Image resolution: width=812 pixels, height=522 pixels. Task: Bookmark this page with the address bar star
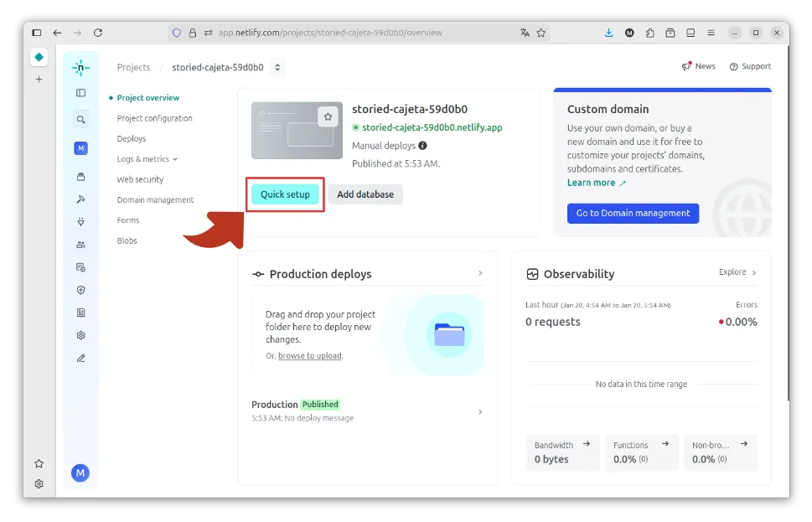[541, 33]
